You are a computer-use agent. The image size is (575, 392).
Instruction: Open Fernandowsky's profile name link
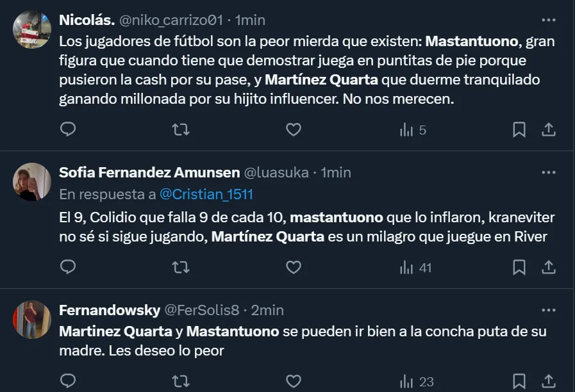[110, 310]
